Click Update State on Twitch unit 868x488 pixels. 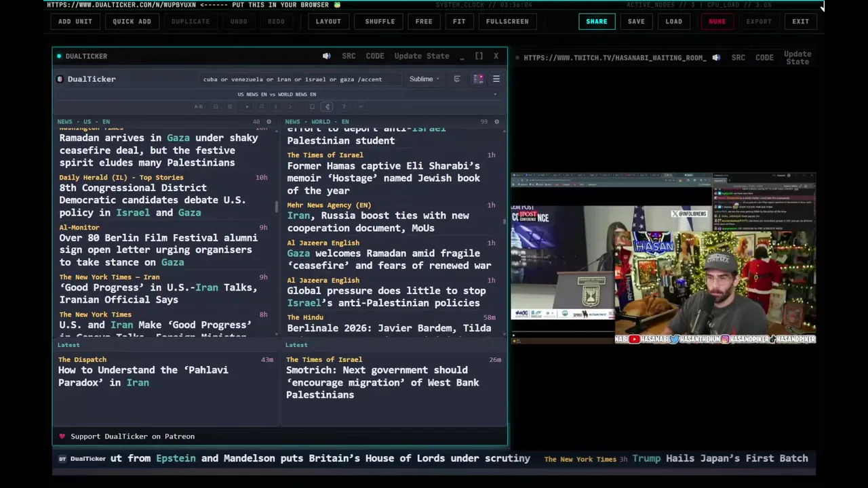click(x=797, y=58)
